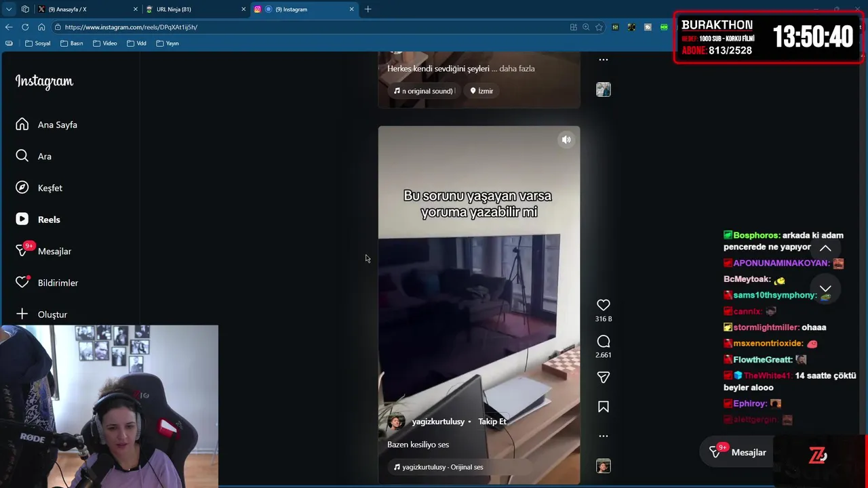This screenshot has height=488, width=868.
Task: Bookmark this page with star icon
Action: [599, 27]
